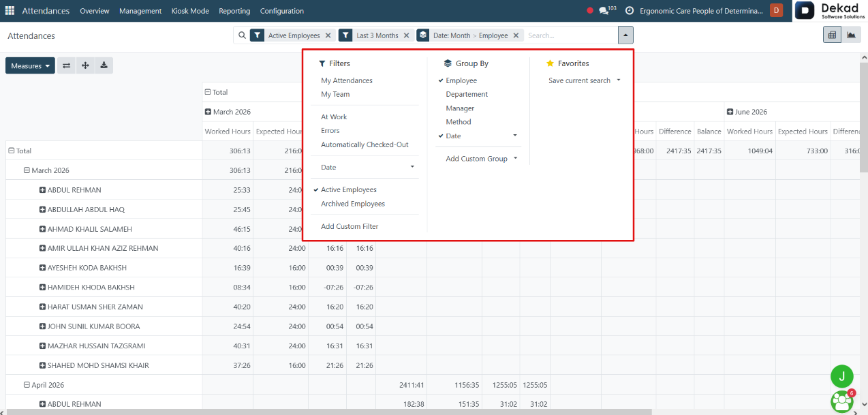Open the activities clock icon
The height and width of the screenshot is (415, 868).
coord(630,11)
